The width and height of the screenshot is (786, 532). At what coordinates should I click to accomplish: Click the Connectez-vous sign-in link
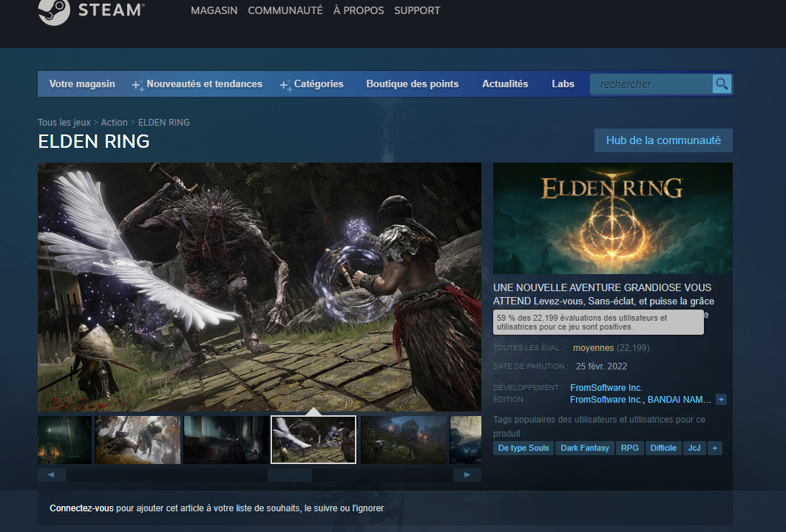point(81,508)
